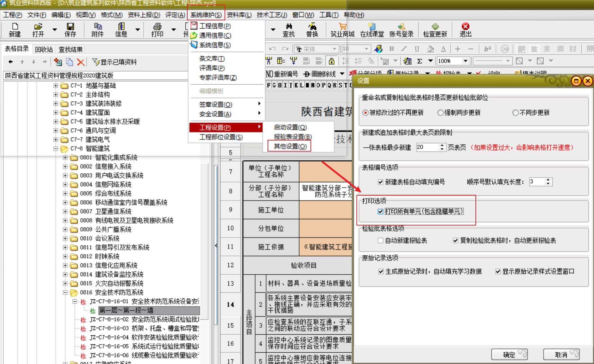Open the 宋体 font dropdown
Image resolution: width=594 pixels, height=364 pixels.
point(334,49)
